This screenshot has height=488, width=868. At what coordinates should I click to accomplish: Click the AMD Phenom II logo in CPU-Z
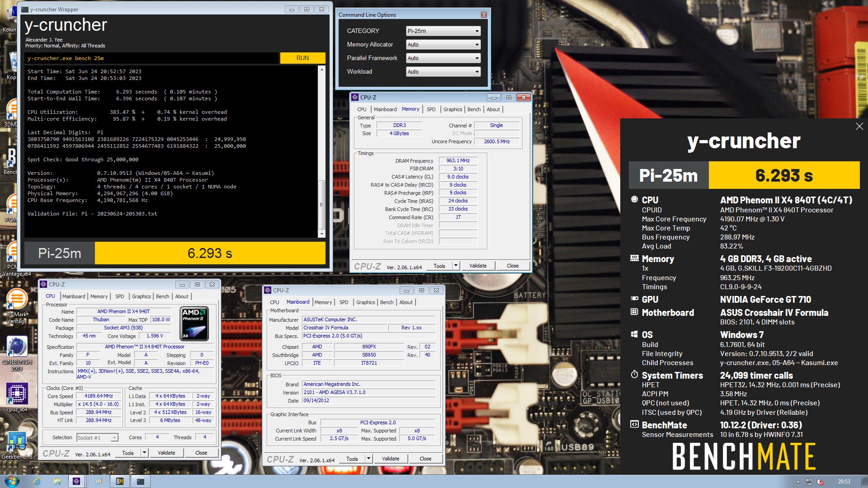click(x=194, y=324)
